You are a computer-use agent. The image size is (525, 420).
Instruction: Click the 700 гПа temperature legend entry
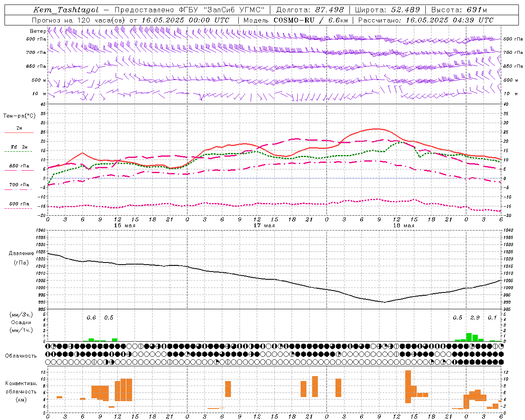point(19,185)
